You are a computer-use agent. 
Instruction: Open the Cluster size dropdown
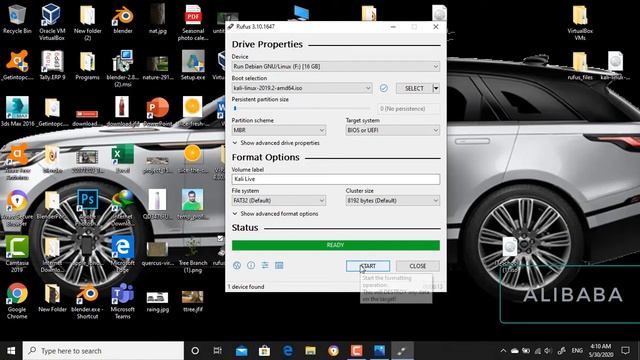[x=393, y=200]
